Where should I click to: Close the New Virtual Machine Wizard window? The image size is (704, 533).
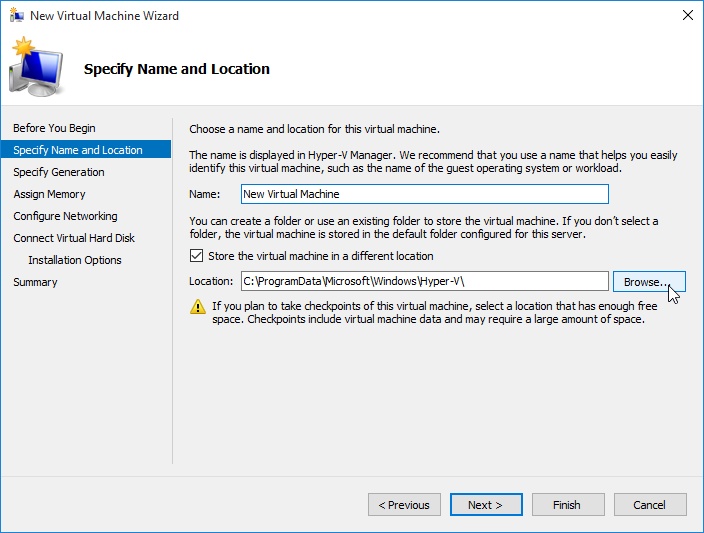pyautogui.click(x=687, y=15)
